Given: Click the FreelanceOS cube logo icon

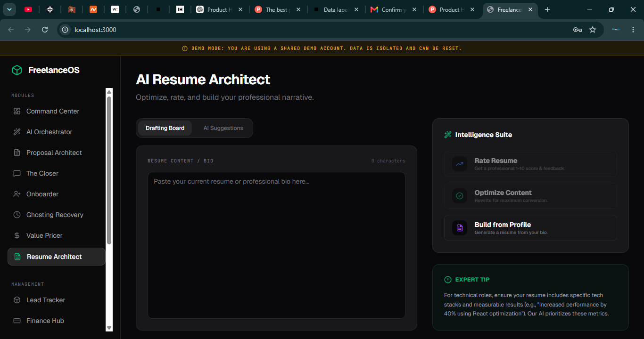Looking at the screenshot, I should [17, 70].
